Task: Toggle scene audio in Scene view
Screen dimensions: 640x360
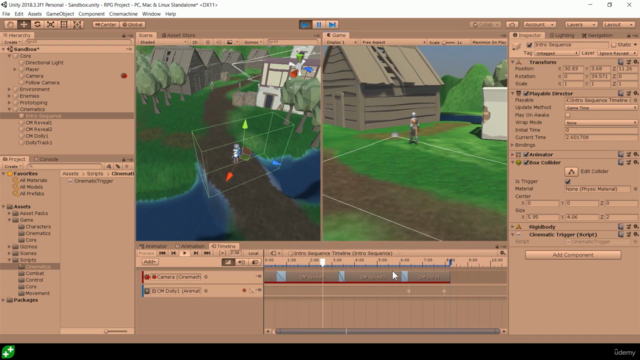Action: (x=219, y=42)
